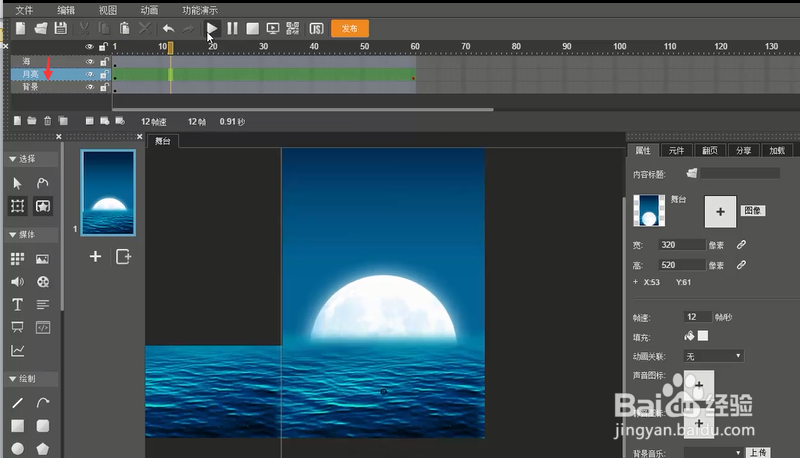Select the Rectangle drawing tool

[17, 426]
